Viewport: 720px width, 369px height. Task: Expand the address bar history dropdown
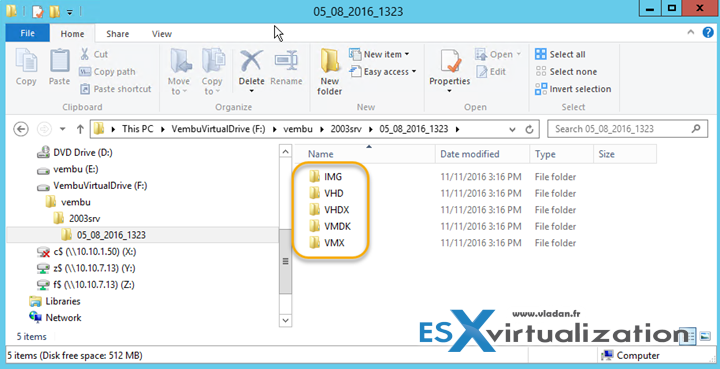[x=512, y=129]
